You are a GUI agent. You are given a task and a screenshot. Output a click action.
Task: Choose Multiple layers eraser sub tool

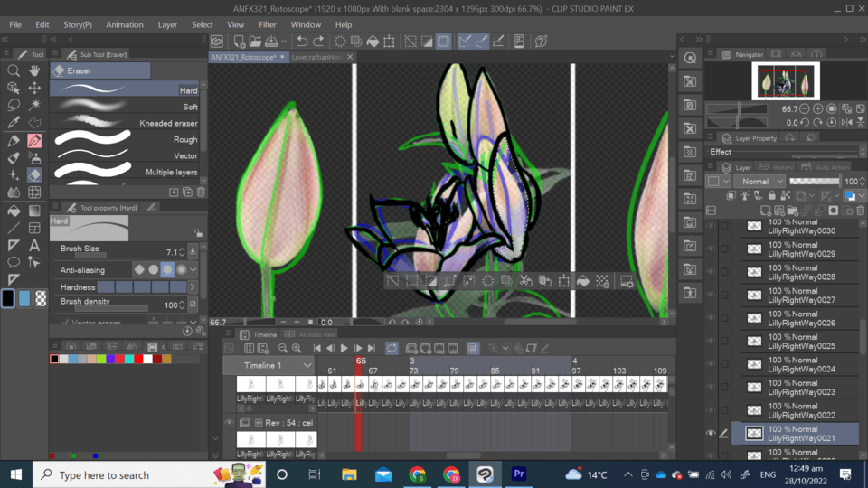pyautogui.click(x=127, y=172)
